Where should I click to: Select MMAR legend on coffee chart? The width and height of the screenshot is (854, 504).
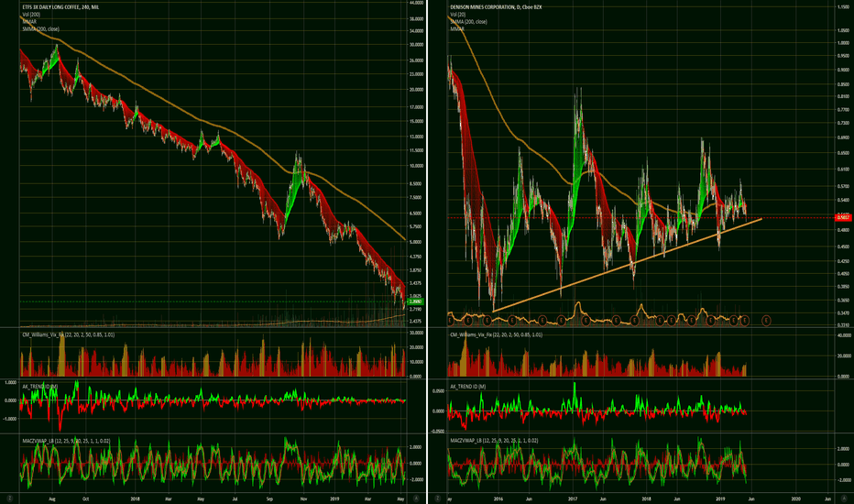[29, 22]
